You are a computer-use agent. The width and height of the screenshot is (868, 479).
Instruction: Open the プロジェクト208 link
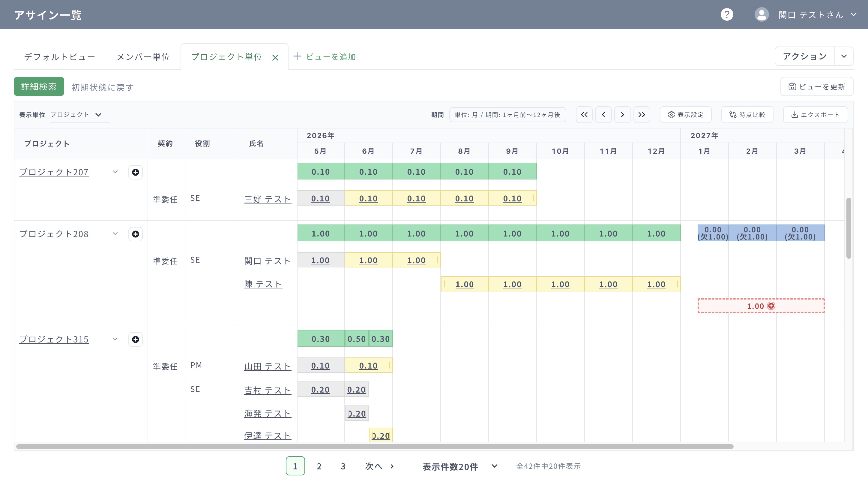54,233
